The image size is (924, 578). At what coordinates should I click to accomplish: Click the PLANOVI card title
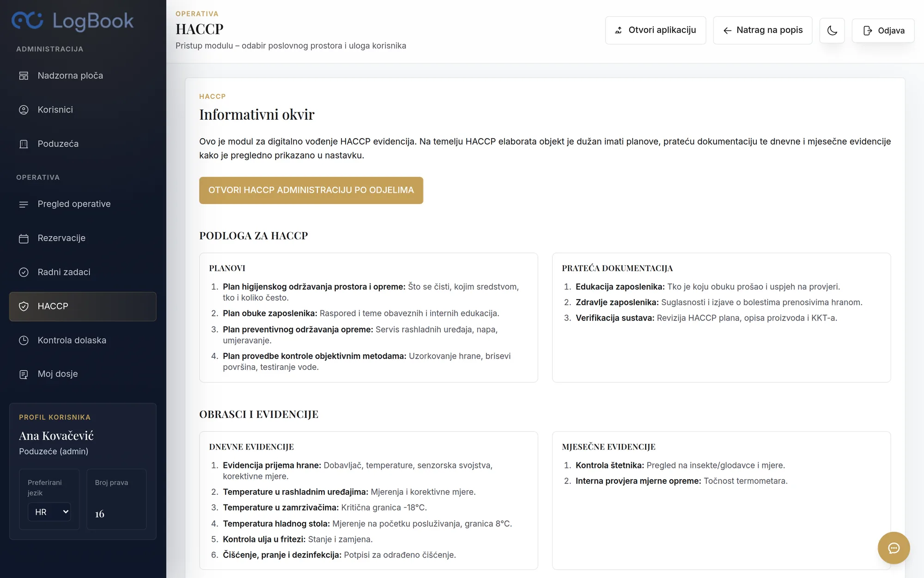227,268
